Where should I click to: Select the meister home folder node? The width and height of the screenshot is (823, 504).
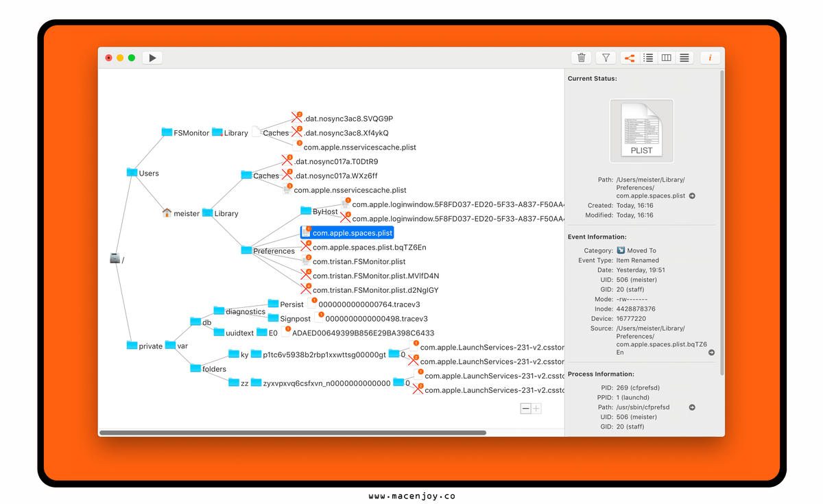[180, 213]
